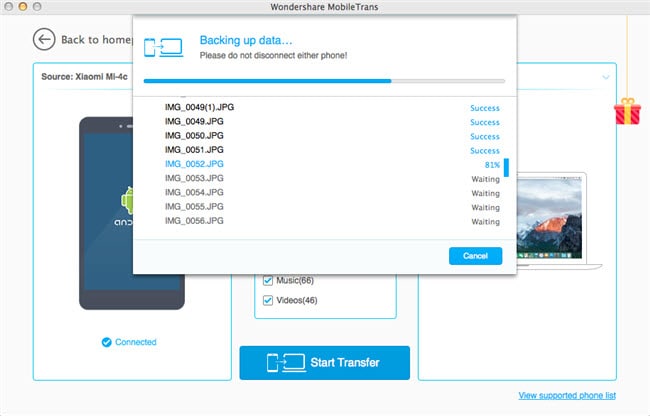Click the Backing up data… heading
The width and height of the screenshot is (650, 416).
tap(246, 40)
